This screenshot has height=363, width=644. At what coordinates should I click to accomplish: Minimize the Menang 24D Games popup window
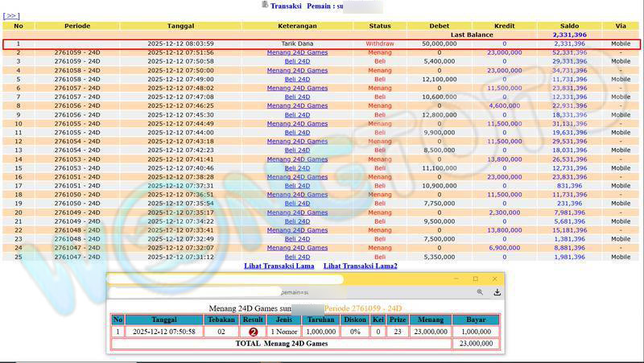(456, 279)
